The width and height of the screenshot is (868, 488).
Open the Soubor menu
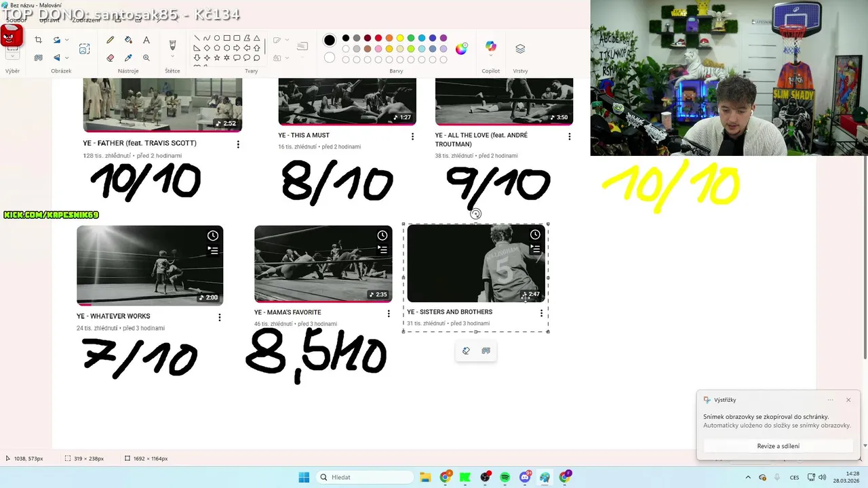[15, 20]
